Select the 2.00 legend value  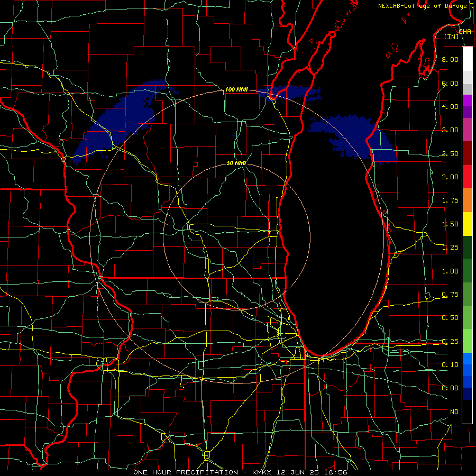(450, 177)
